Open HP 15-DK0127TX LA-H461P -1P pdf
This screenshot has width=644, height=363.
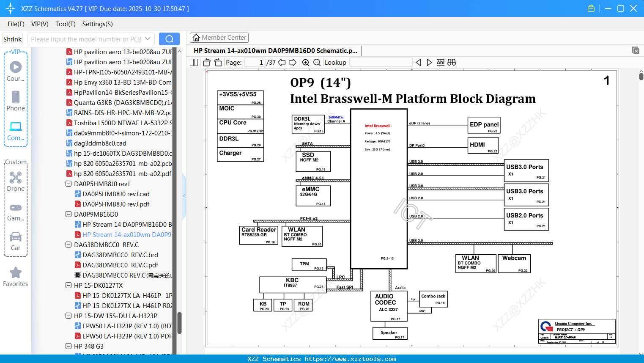123,295
